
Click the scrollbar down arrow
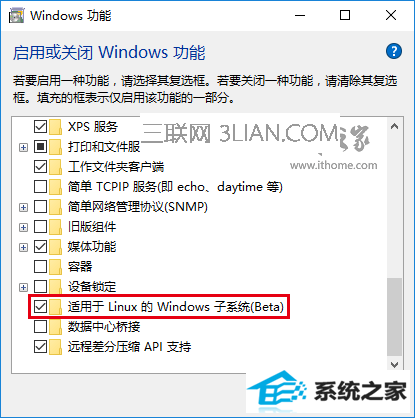pyautogui.click(x=395, y=364)
